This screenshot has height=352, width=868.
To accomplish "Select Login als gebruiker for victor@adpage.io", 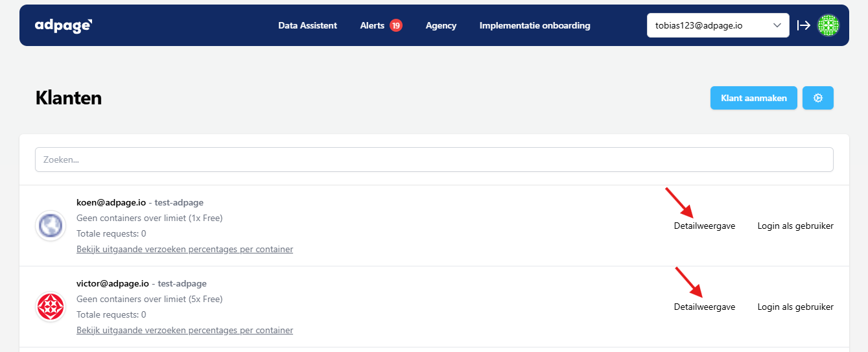I will coord(795,307).
